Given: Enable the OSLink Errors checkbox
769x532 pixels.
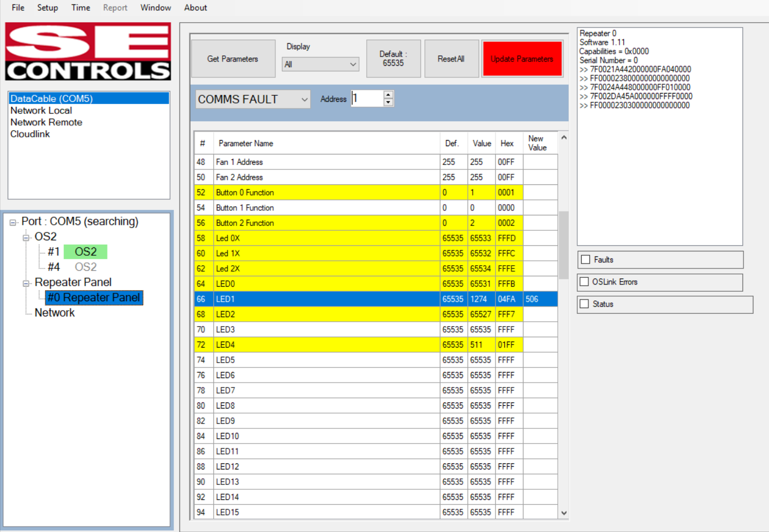Looking at the screenshot, I should coord(584,282).
